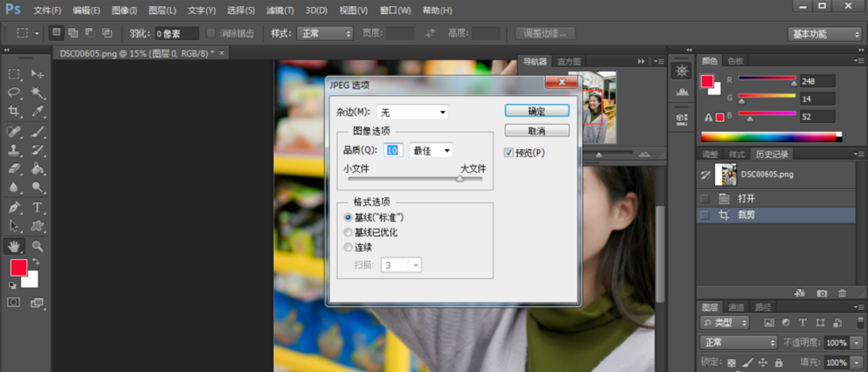Uncheck the 预览(P) preview checkbox
868x372 pixels.
tap(509, 152)
